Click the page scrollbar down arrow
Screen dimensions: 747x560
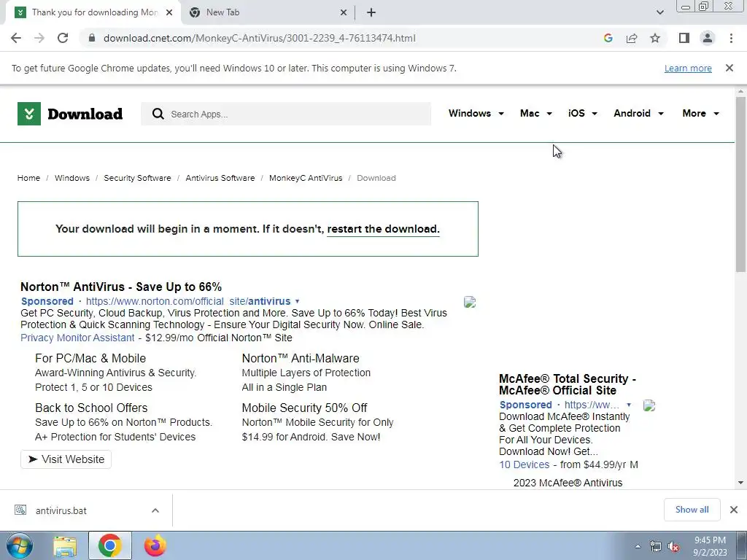pos(741,483)
